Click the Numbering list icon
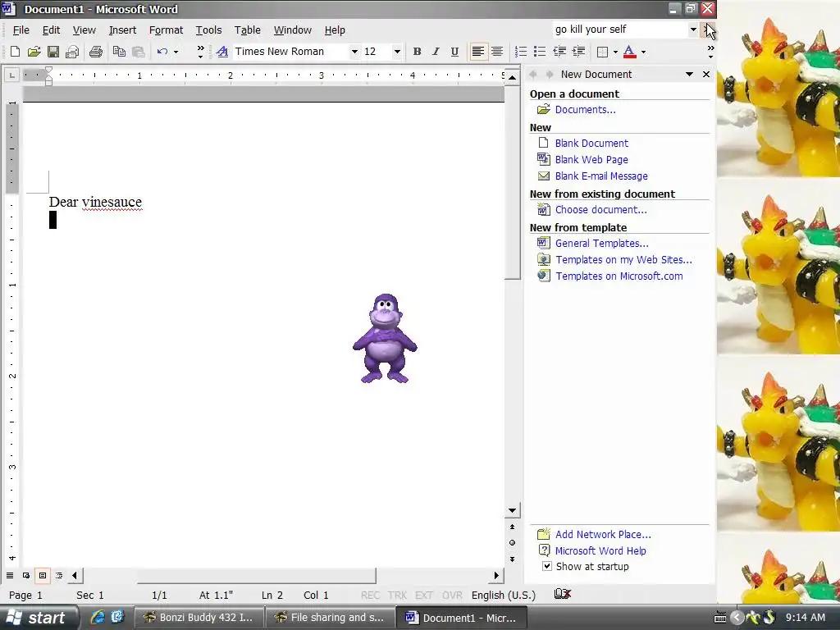The image size is (840, 630). (x=521, y=52)
